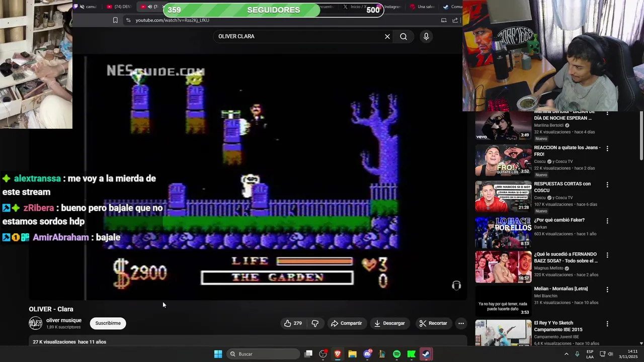Click the search magnifier button
644x362 pixels.
pyautogui.click(x=404, y=36)
